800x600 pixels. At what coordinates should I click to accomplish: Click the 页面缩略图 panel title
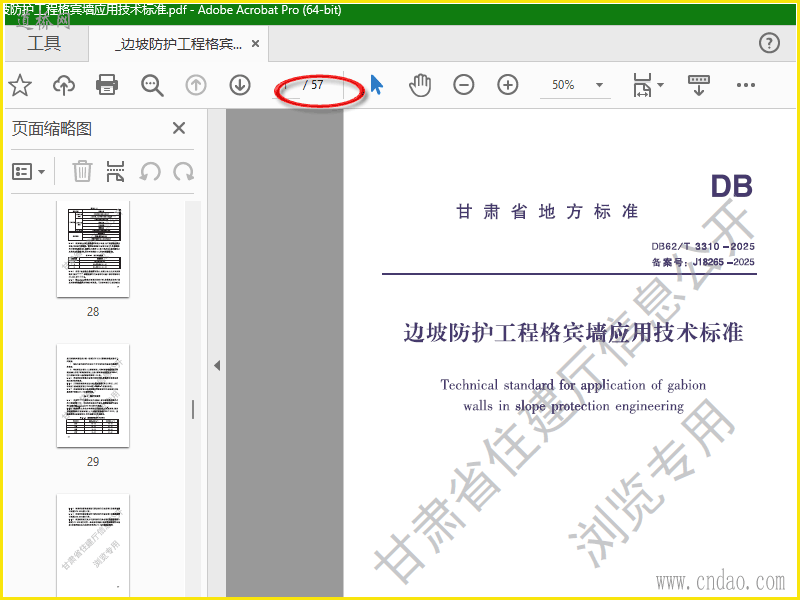pyautogui.click(x=52, y=129)
